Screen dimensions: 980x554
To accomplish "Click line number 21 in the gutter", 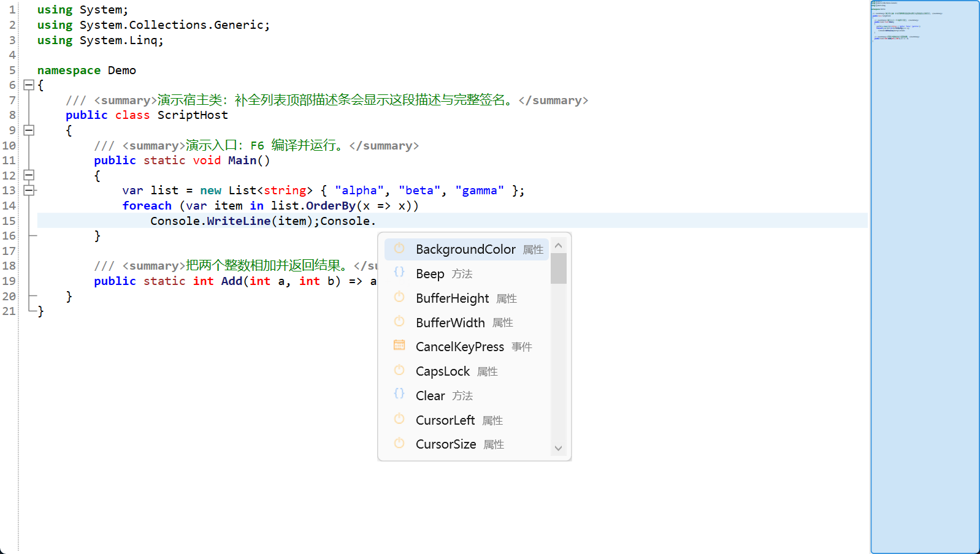I will tap(9, 311).
